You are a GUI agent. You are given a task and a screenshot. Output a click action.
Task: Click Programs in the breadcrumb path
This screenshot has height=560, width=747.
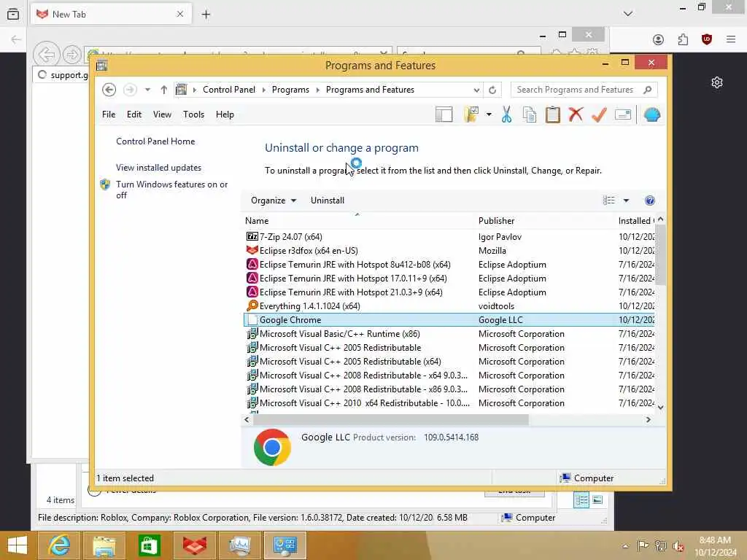[290, 90]
